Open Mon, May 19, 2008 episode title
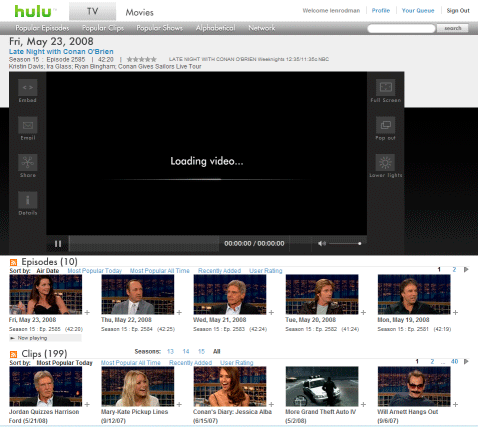This screenshot has height=427, width=478. 403,320
